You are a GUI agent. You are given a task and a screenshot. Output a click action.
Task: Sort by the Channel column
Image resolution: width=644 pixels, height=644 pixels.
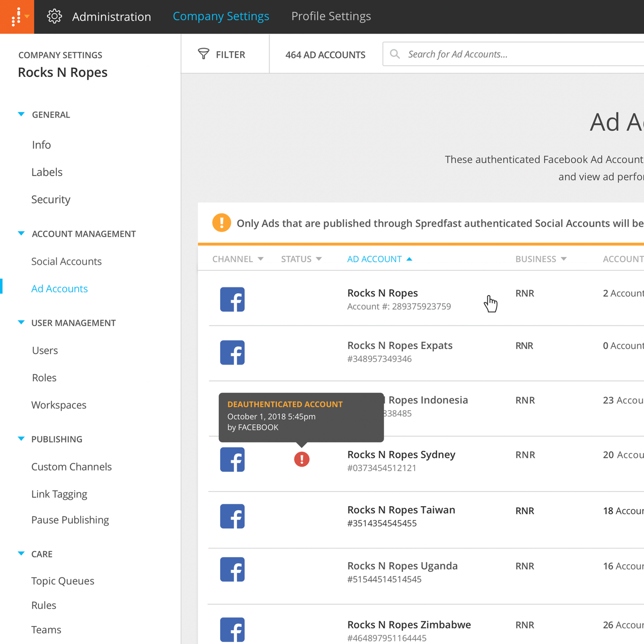[238, 259]
